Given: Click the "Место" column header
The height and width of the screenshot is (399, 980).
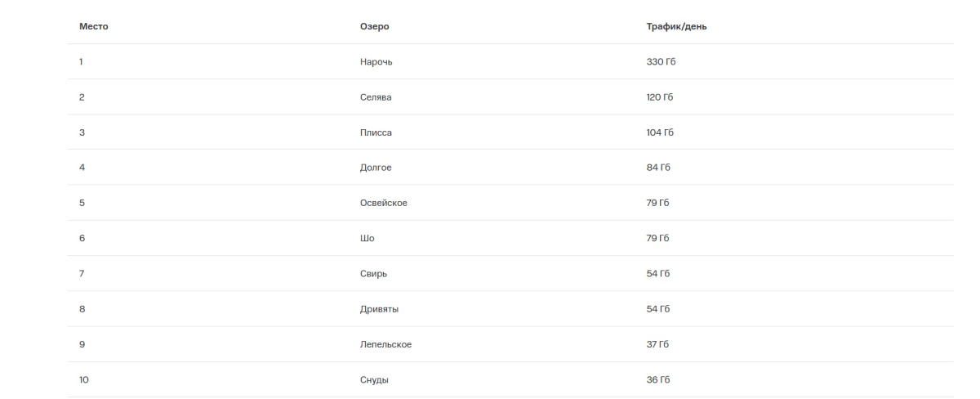Looking at the screenshot, I should [x=93, y=27].
